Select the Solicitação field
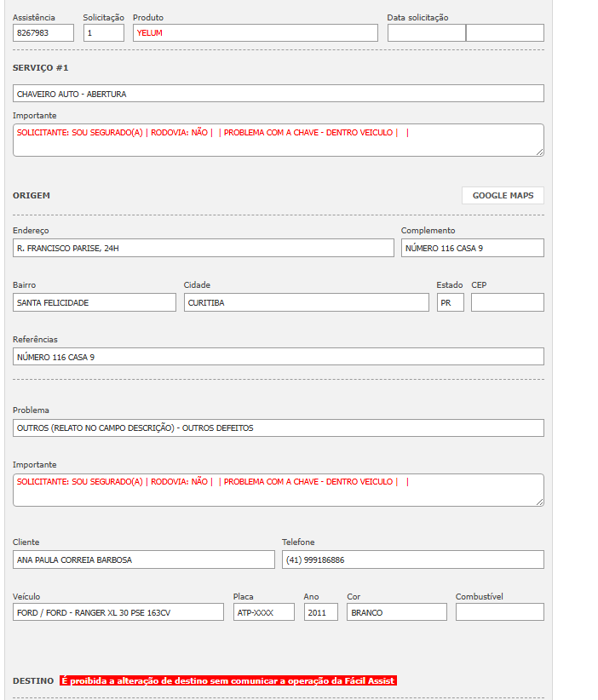This screenshot has width=598, height=700. [x=103, y=33]
